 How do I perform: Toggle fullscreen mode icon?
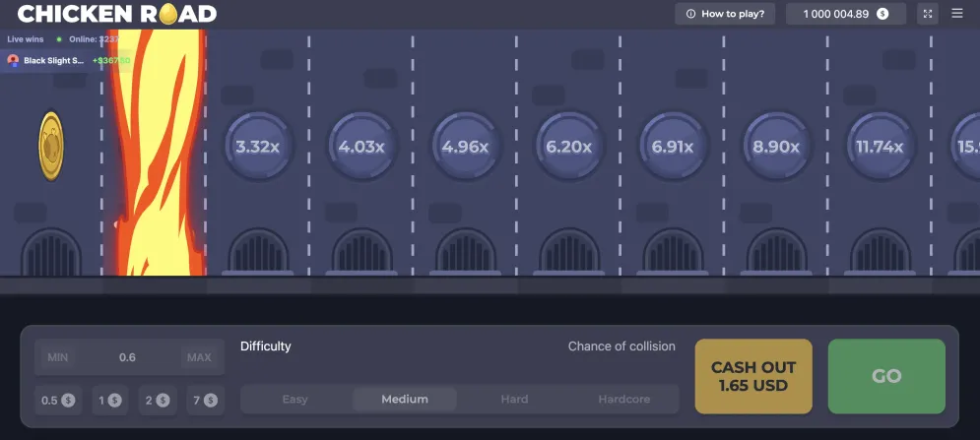click(928, 14)
